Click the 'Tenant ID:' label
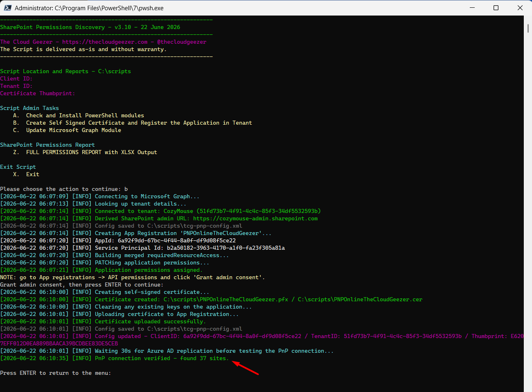The image size is (532, 392). 16,86
